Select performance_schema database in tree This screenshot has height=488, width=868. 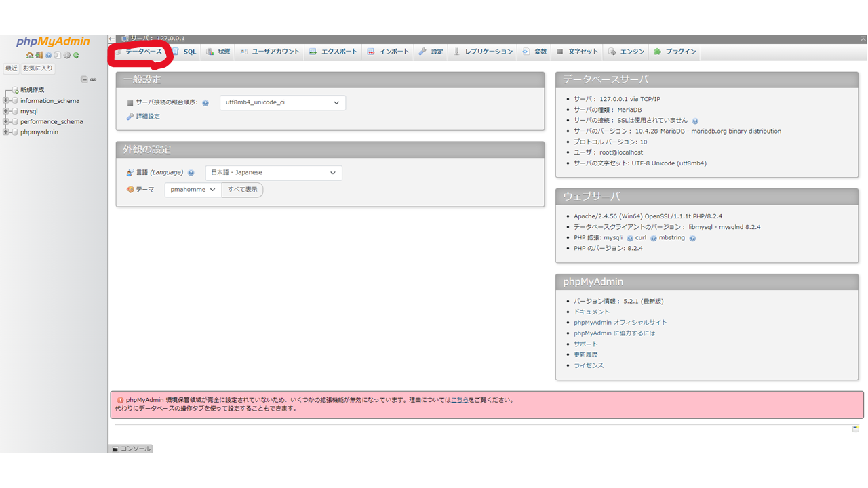(52, 122)
